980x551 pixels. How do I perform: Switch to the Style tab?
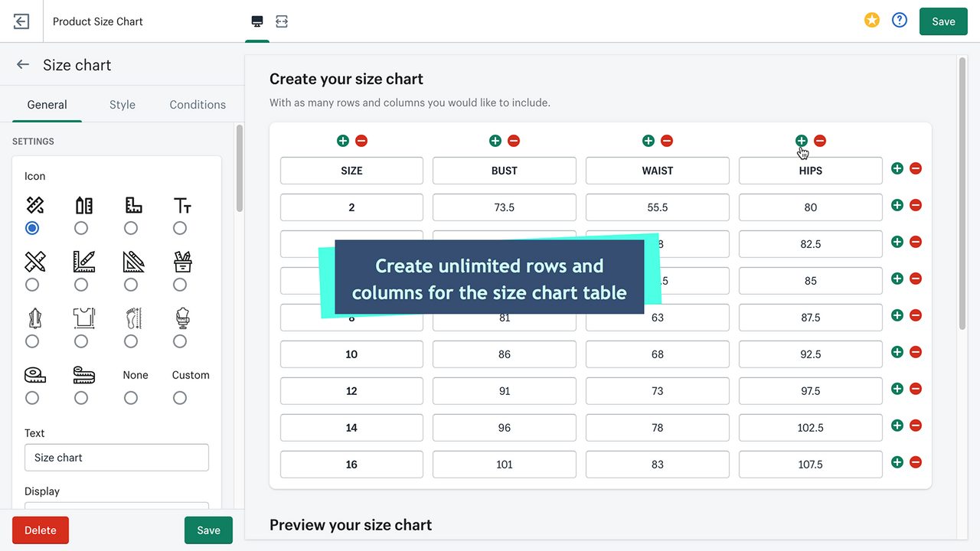coord(122,104)
